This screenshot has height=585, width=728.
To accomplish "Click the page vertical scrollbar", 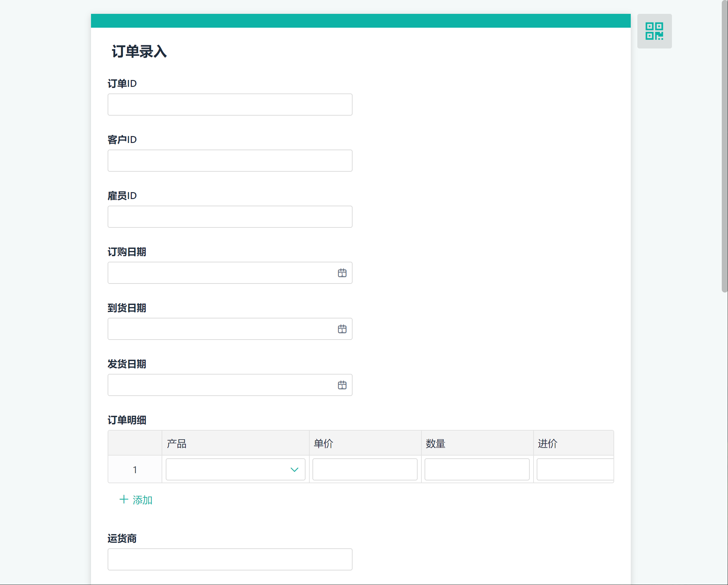I will [725, 147].
